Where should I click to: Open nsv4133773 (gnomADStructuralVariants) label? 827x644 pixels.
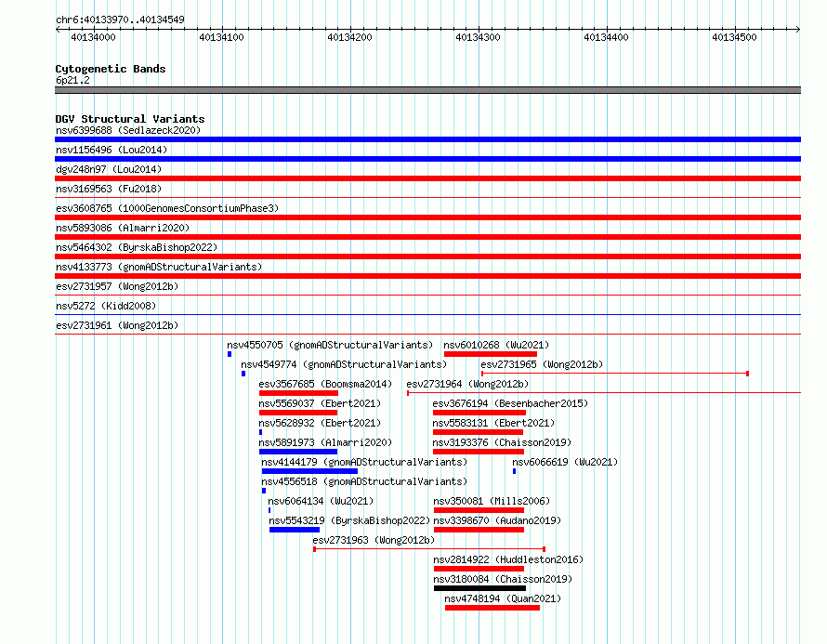[159, 267]
